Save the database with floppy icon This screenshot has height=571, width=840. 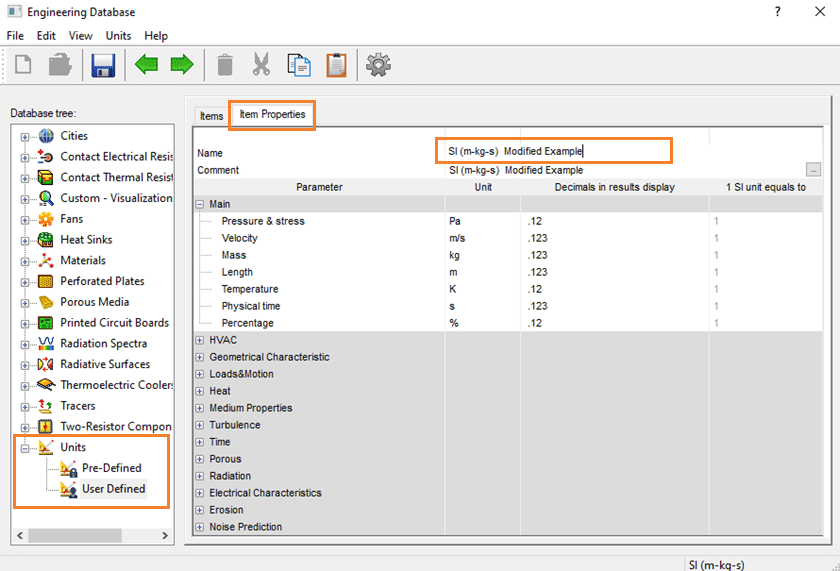click(103, 65)
